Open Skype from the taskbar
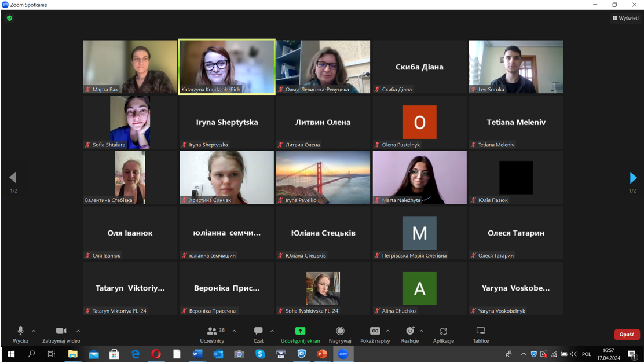 (260, 354)
